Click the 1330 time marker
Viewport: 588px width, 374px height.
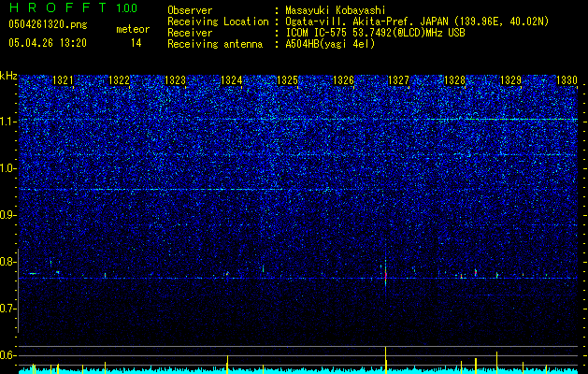pyautogui.click(x=566, y=80)
